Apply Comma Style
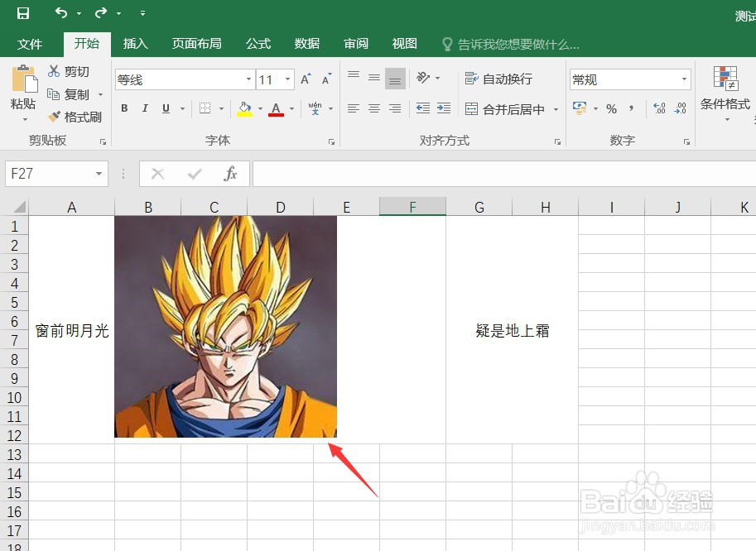This screenshot has height=551, width=756. [631, 108]
